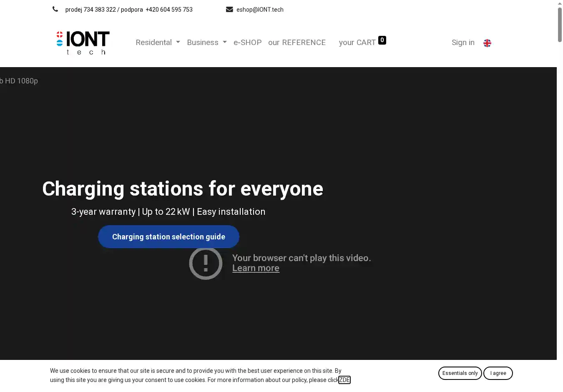Click the support phone number +420 604 595 753
This screenshot has height=392, width=563.
169,10
